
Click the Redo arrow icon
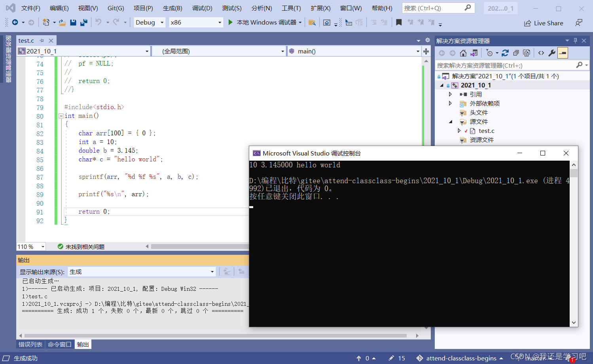(116, 23)
